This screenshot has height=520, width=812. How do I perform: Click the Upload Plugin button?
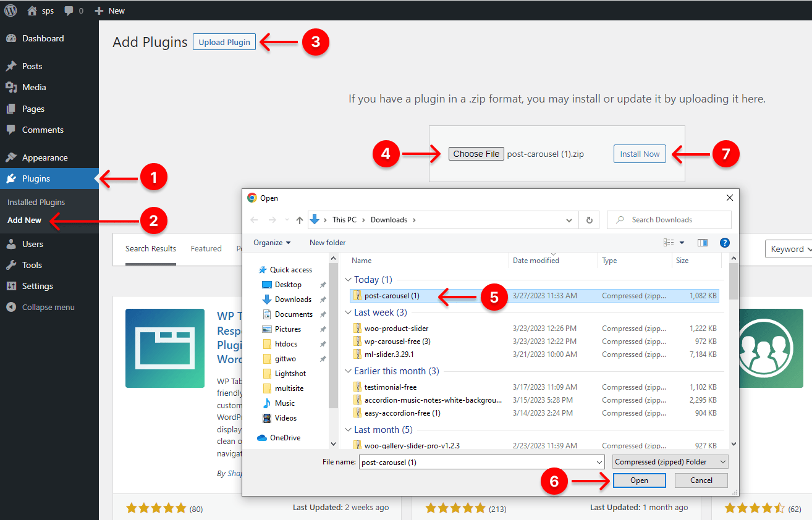coord(224,42)
